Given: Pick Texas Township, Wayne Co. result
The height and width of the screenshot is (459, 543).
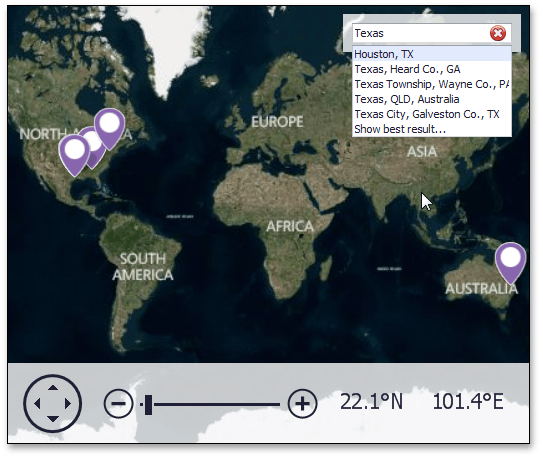Looking at the screenshot, I should point(432,84).
